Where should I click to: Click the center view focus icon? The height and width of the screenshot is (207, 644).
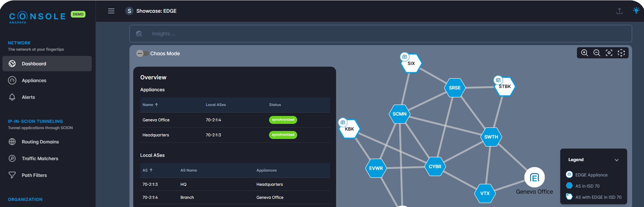(x=609, y=53)
